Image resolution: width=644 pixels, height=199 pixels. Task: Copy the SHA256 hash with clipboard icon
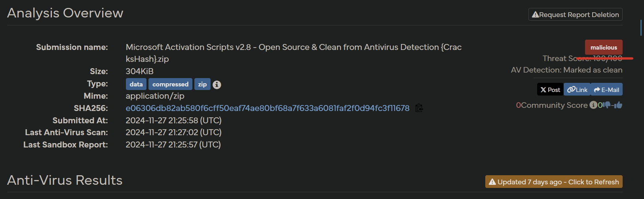419,108
